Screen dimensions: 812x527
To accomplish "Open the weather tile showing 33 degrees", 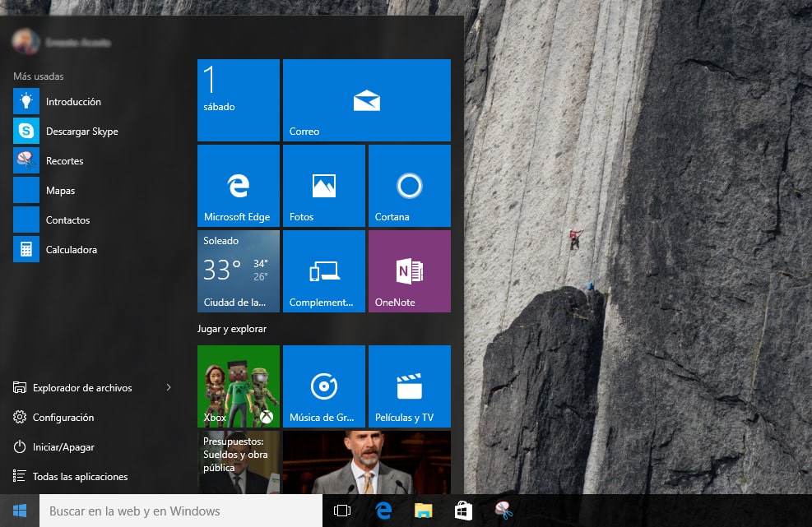I will [238, 270].
